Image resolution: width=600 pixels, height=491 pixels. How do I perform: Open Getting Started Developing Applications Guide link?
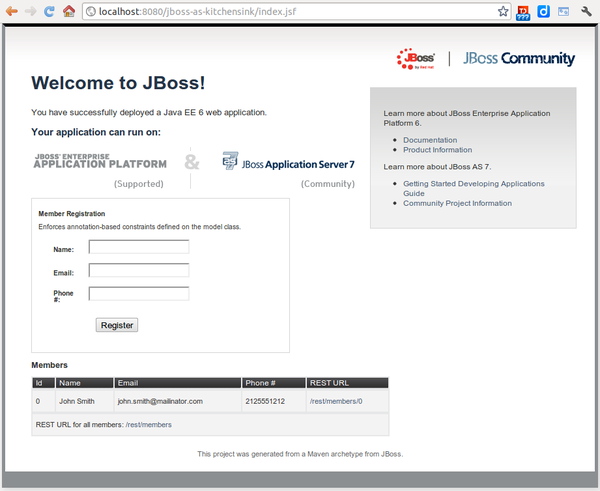point(474,189)
